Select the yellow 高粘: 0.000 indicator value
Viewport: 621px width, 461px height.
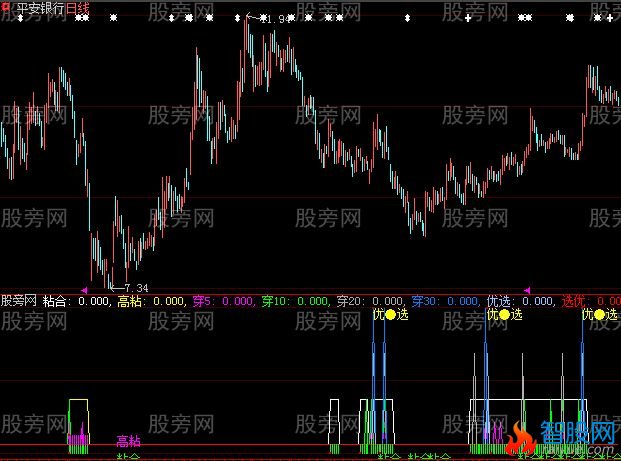click(x=151, y=301)
